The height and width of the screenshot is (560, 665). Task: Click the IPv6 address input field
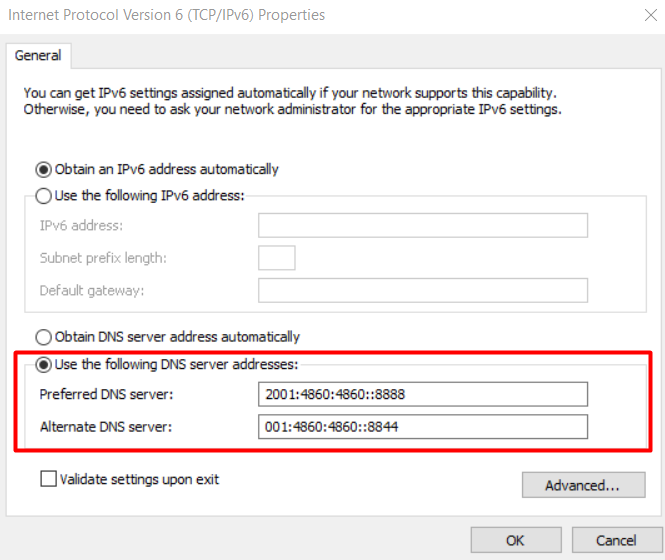[422, 225]
